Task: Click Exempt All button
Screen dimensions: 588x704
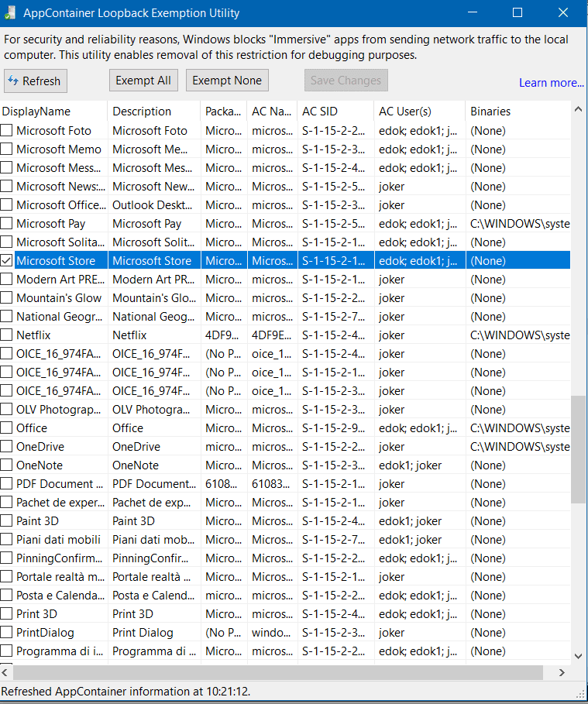Action: point(143,81)
